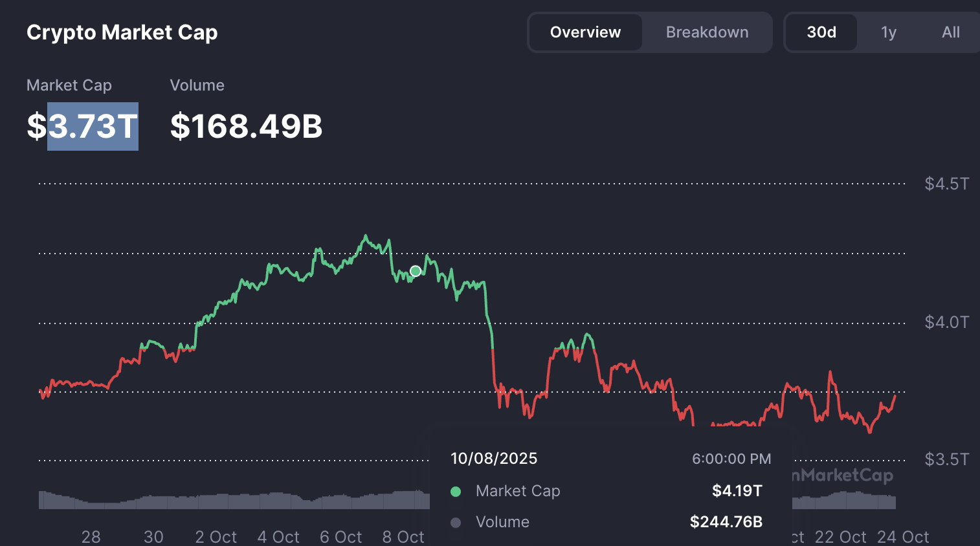The height and width of the screenshot is (546, 980).
Task: Click the CoinMarketCap watermark logo
Action: [843, 476]
